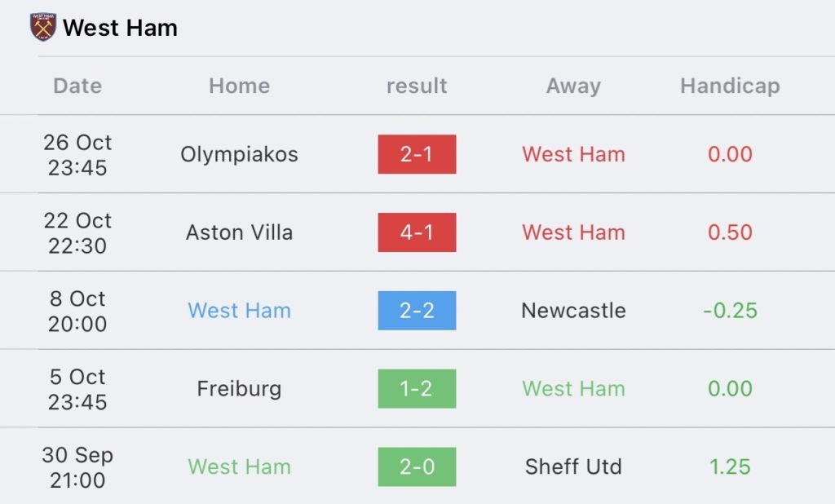Image resolution: width=835 pixels, height=504 pixels.
Task: Click the West Ham heading title
Action: coord(120,28)
